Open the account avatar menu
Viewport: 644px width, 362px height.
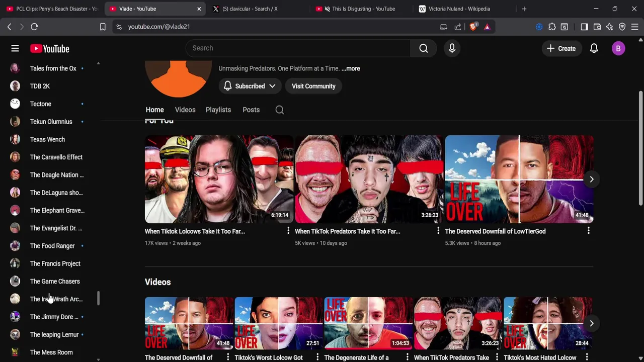pos(618,48)
